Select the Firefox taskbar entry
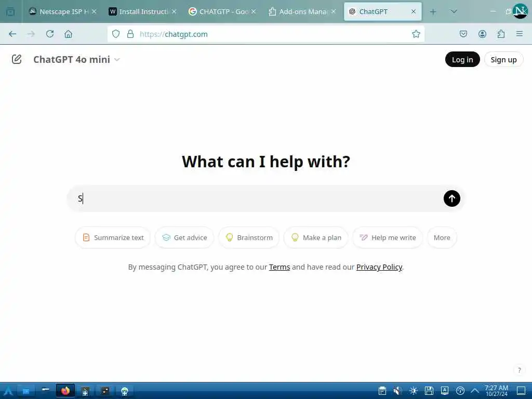Image resolution: width=532 pixels, height=399 pixels. coord(65,391)
